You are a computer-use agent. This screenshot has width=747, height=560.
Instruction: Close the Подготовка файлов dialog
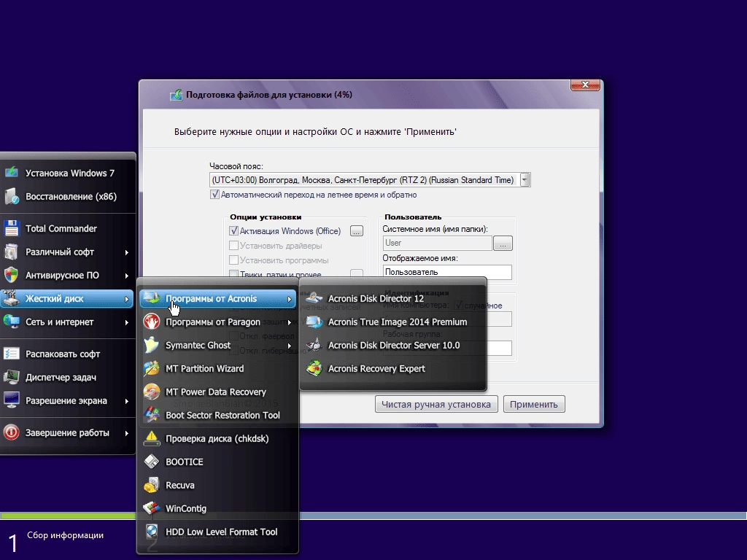[x=585, y=85]
